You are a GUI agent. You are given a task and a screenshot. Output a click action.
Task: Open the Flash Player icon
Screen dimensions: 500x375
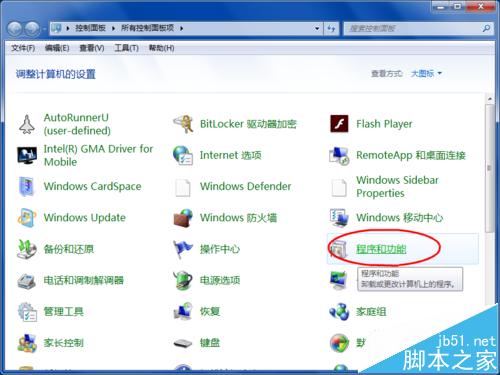(339, 124)
